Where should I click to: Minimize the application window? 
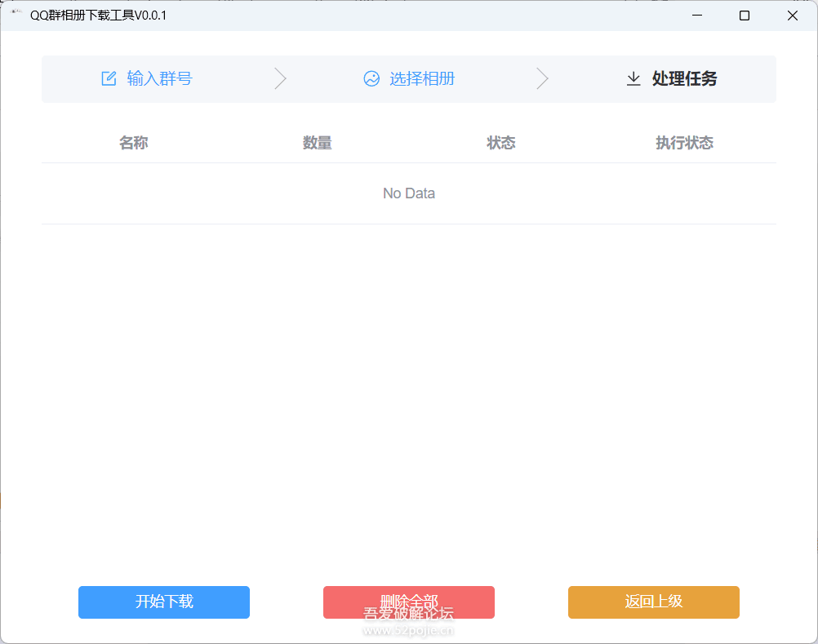click(696, 15)
